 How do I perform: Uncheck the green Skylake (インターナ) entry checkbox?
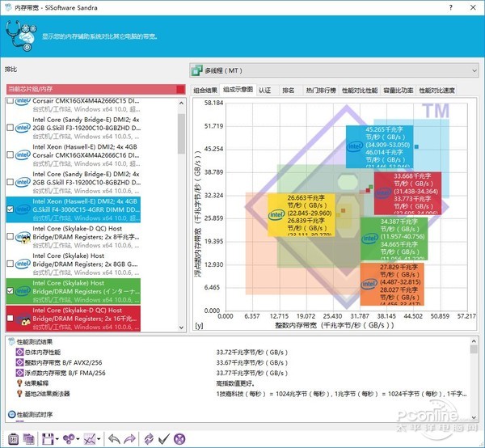pos(11,291)
